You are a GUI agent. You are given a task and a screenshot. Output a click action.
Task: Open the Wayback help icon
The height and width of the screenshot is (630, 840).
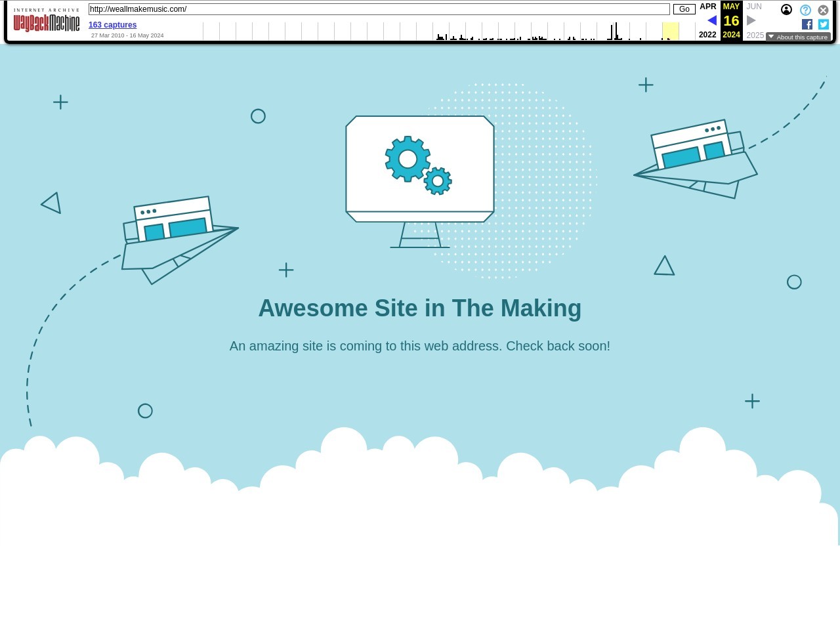[805, 10]
